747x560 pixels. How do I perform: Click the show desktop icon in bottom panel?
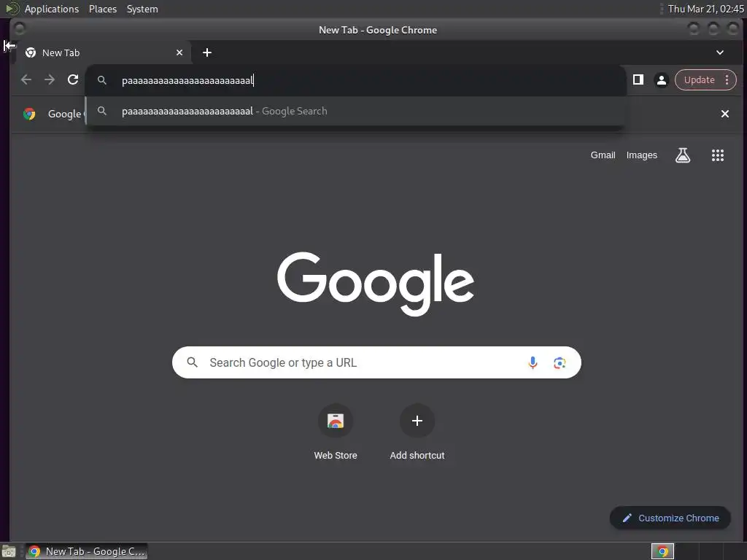[x=9, y=551]
